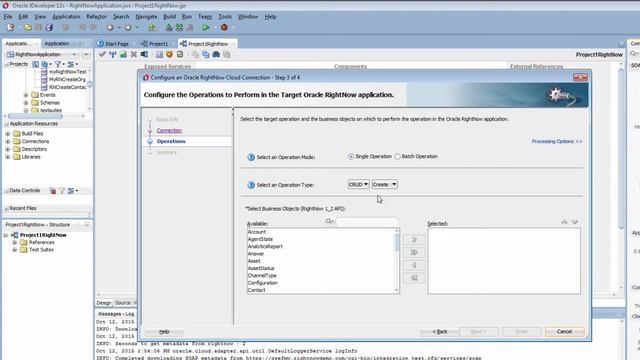Image resolution: width=640 pixels, height=360 pixels.
Task: Expand the Build Files folder
Action: pyautogui.click(x=8, y=134)
